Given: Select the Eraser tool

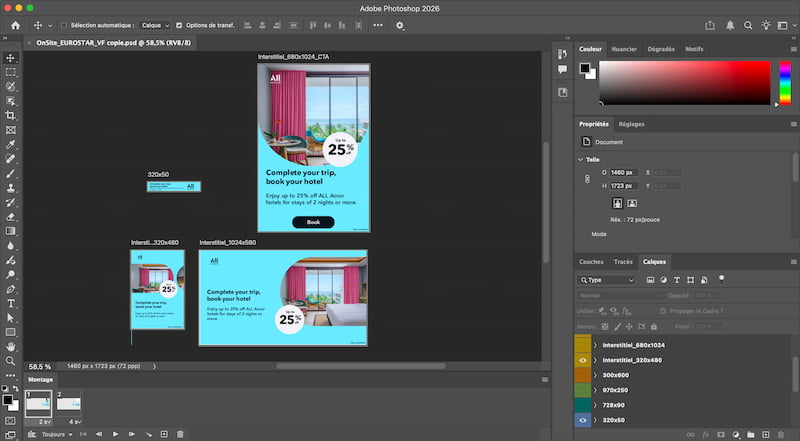Looking at the screenshot, I should 10,217.
